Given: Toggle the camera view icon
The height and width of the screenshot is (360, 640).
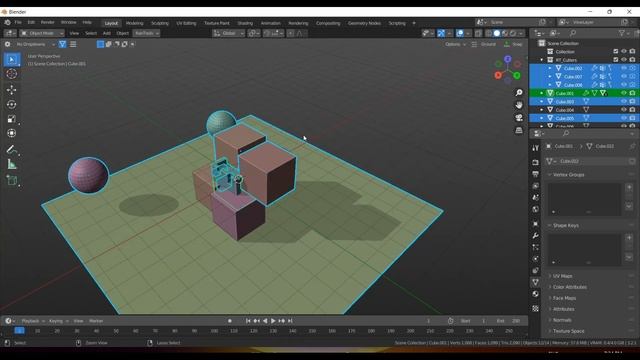Looking at the screenshot, I should click(x=519, y=118).
